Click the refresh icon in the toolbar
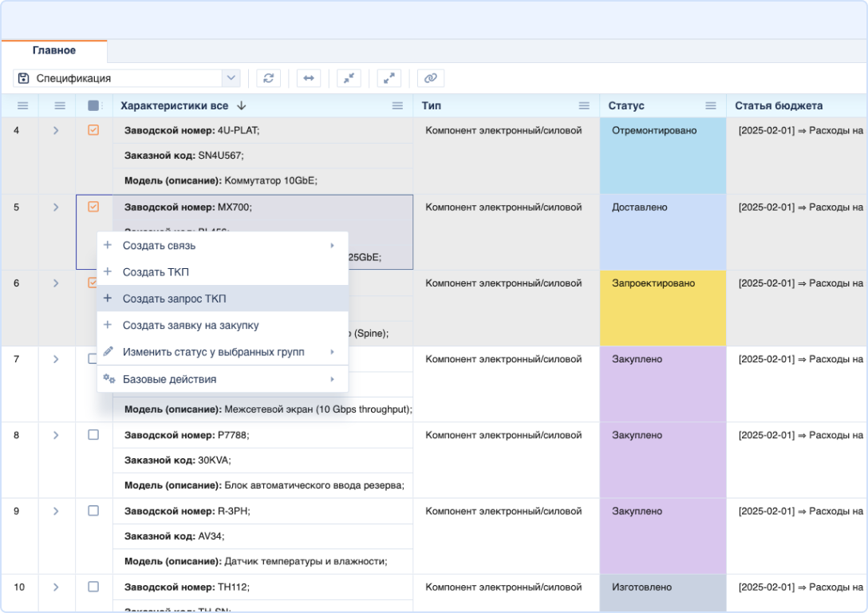 coord(268,78)
